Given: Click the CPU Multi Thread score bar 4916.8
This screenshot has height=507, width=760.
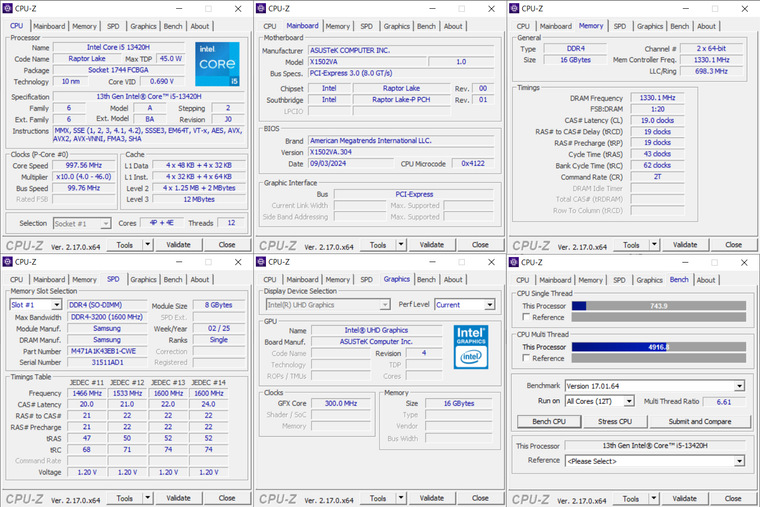Looking at the screenshot, I should tap(659, 347).
